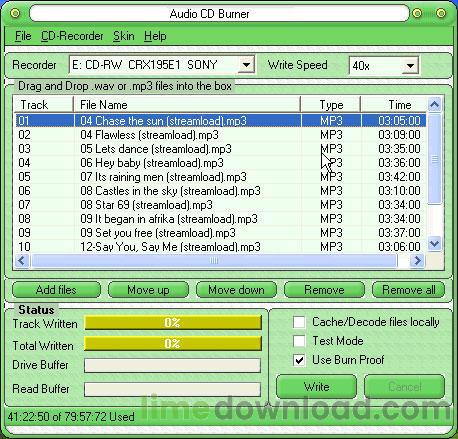Enable Cache/Decode files locally checkbox
The height and width of the screenshot is (439, 458).
pos(299,322)
